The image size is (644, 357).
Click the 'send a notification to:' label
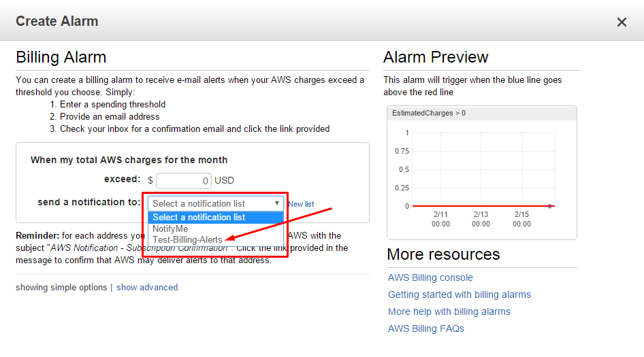tap(88, 202)
